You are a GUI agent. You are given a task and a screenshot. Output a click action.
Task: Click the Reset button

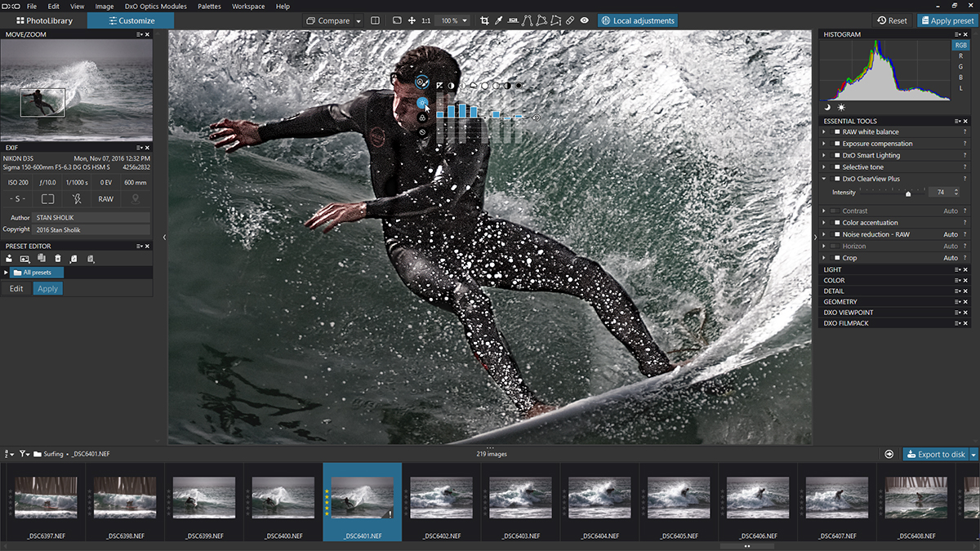[x=892, y=20]
